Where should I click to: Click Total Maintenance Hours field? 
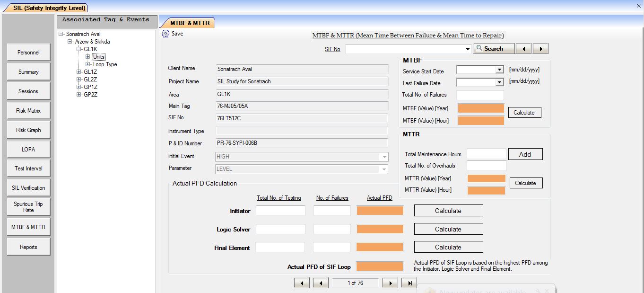click(487, 154)
